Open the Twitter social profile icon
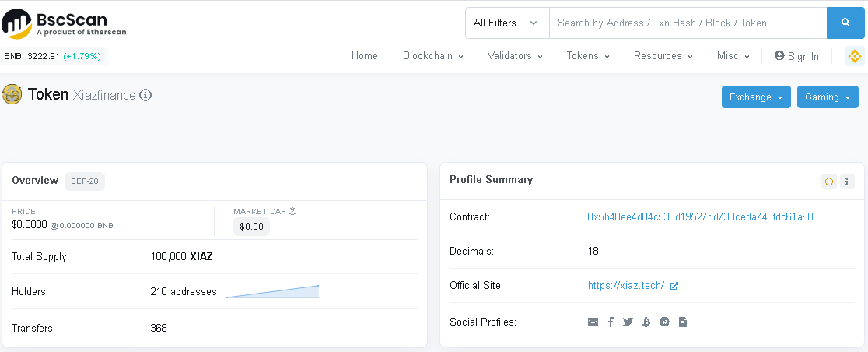The height and width of the screenshot is (352, 868). [628, 322]
